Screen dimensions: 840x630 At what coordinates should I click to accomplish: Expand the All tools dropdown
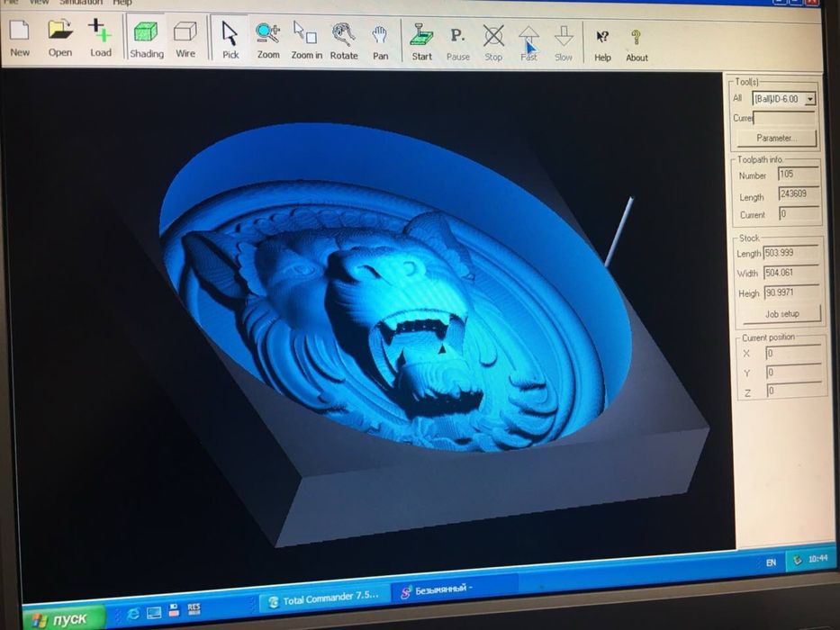tap(810, 99)
